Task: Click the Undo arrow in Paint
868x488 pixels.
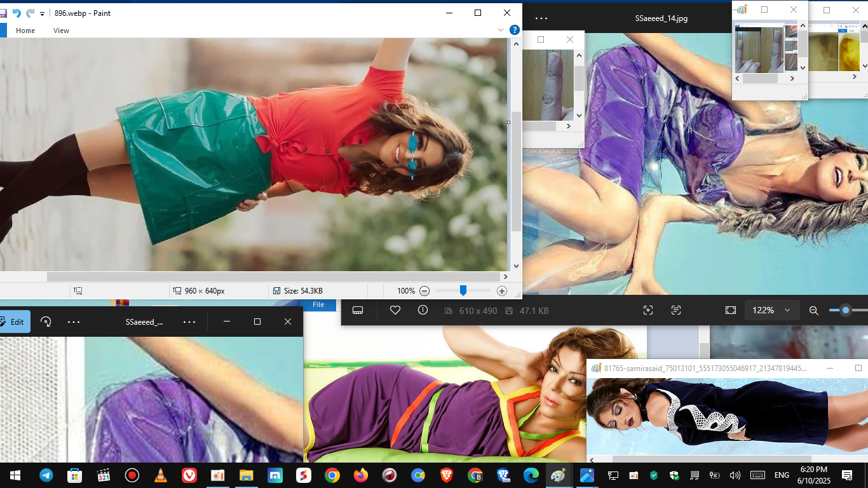Action: pyautogui.click(x=17, y=13)
